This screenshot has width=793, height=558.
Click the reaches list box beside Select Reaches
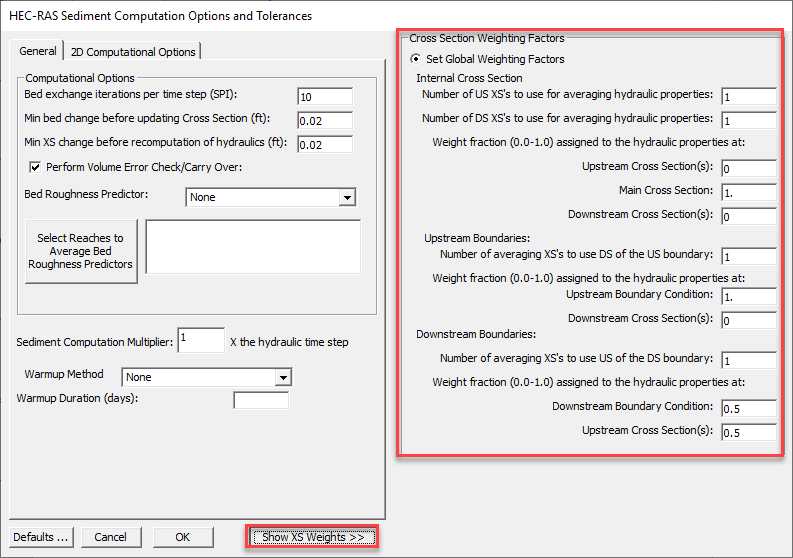pyautogui.click(x=253, y=247)
